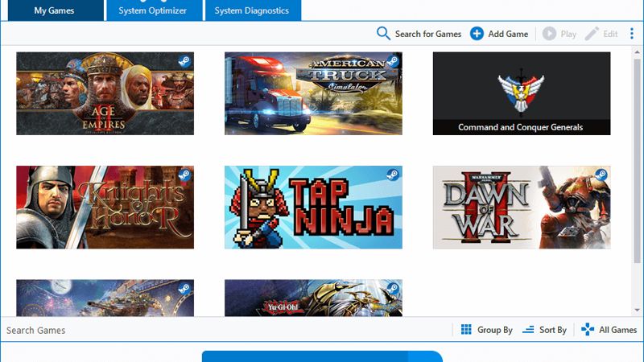The width and height of the screenshot is (644, 362).
Task: Click the Edit label in toolbar
Action: point(610,34)
